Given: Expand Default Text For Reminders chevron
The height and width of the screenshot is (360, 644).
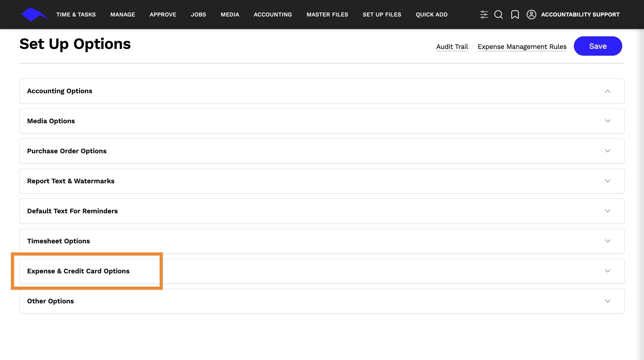Looking at the screenshot, I should [607, 211].
